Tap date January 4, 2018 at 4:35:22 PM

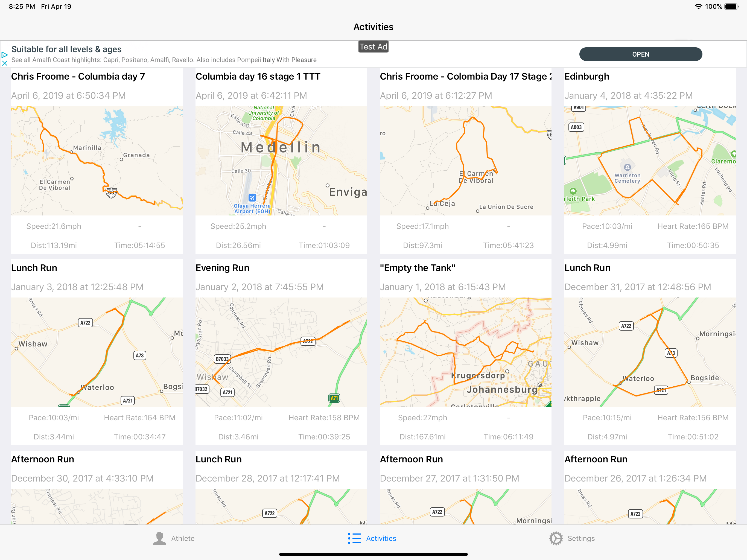click(x=628, y=96)
